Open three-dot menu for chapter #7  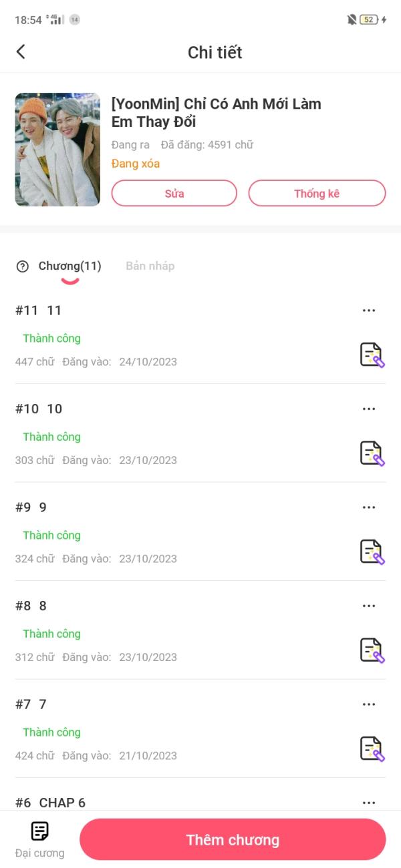click(368, 704)
